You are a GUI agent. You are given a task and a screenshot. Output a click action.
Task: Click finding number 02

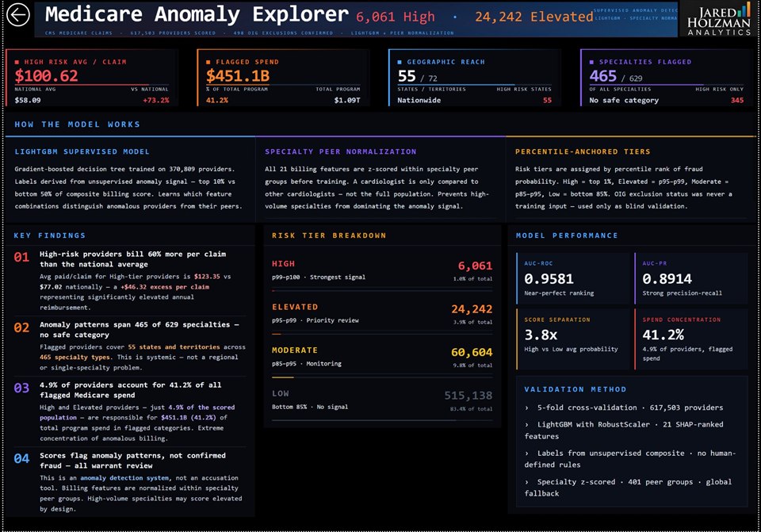coord(21,327)
